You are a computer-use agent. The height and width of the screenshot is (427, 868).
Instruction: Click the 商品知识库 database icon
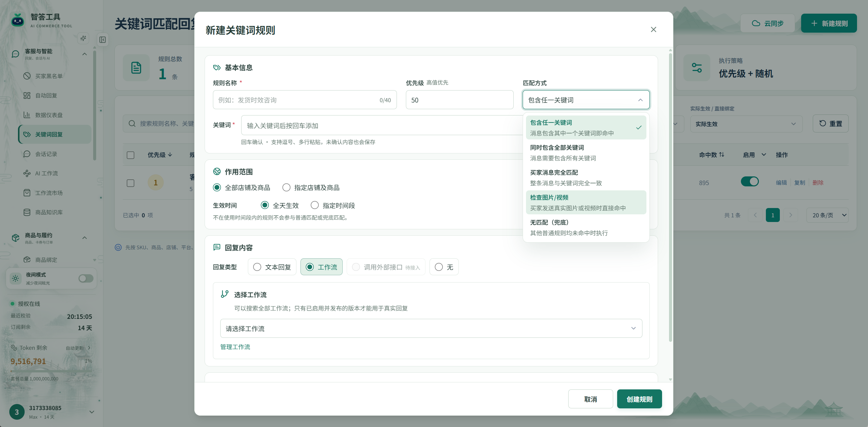tap(27, 212)
